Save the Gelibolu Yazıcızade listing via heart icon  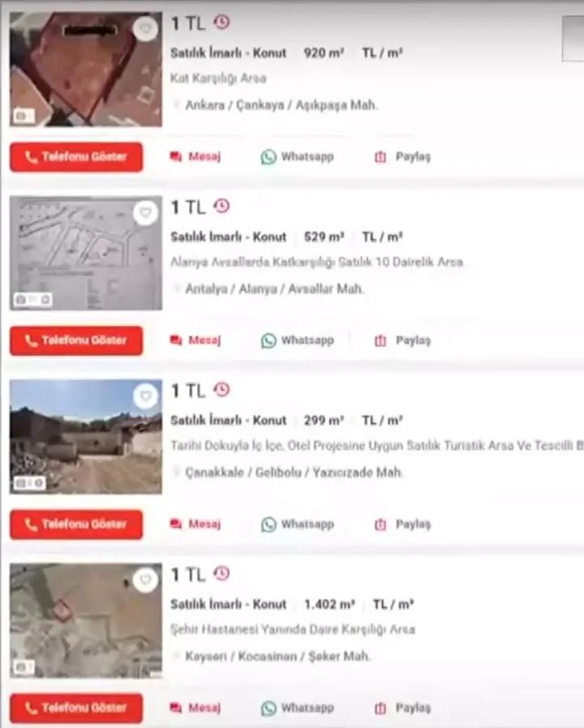[145, 396]
